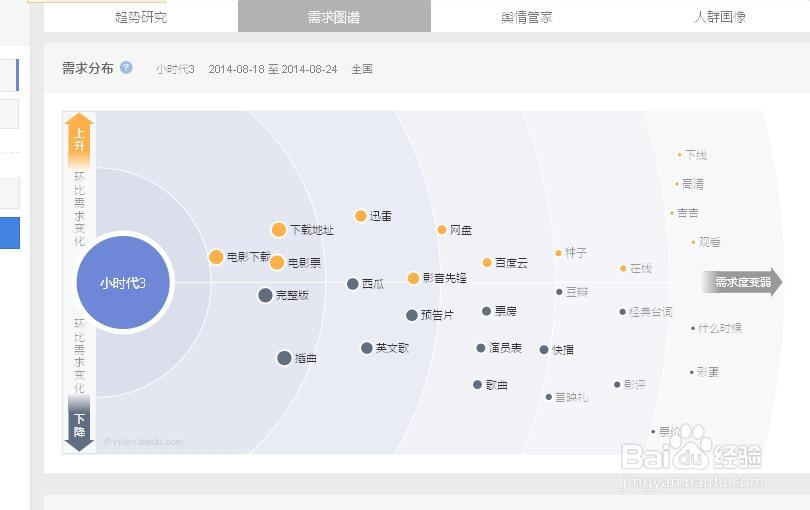
Task: Click the 需求度变弱 arrow label
Action: tap(742, 282)
